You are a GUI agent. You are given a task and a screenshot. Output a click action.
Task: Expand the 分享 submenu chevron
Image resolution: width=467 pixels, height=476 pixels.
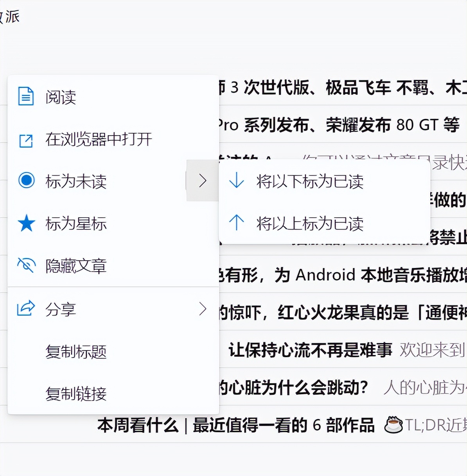click(203, 309)
